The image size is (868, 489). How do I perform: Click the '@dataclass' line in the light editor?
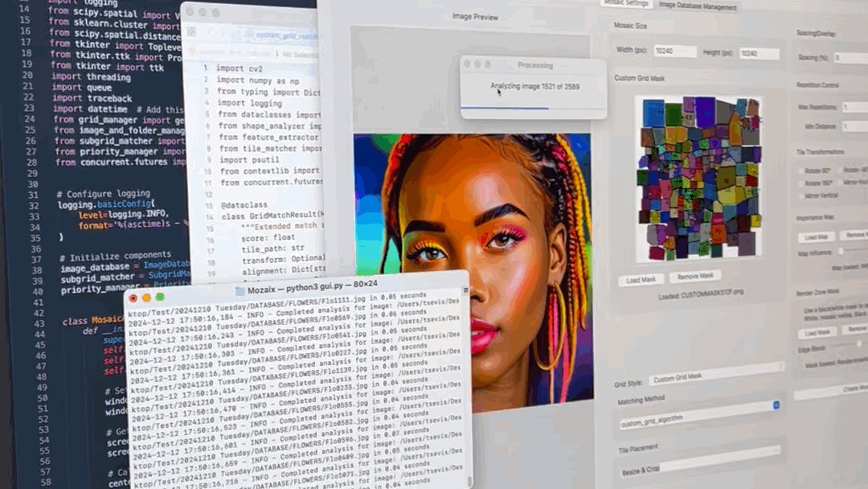pyautogui.click(x=244, y=205)
